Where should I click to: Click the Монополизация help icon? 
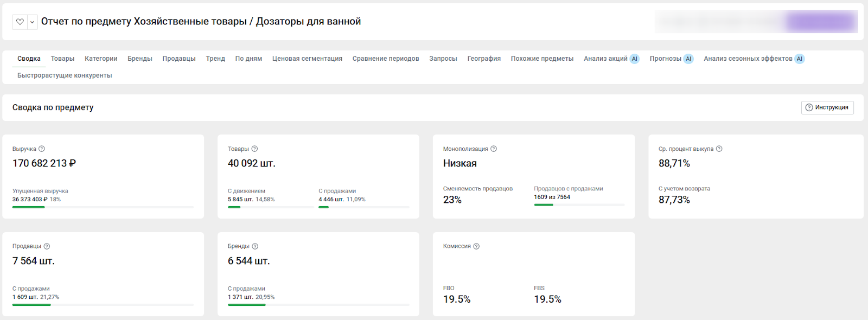point(494,149)
